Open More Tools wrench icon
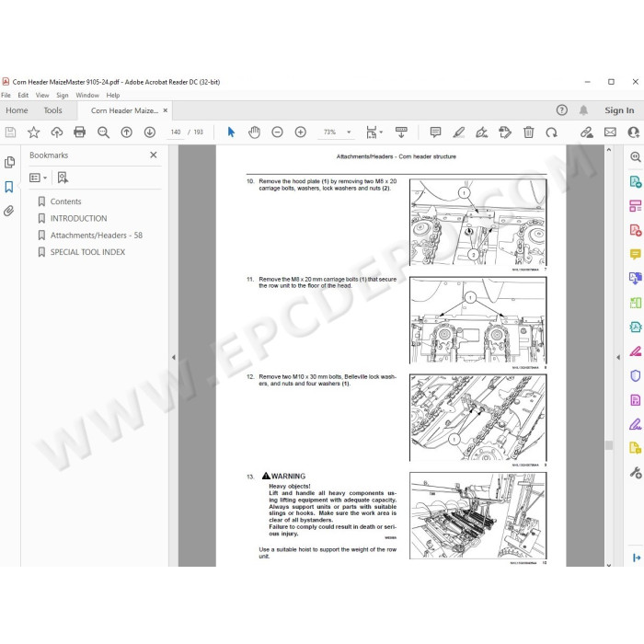Screen dimensions: 644x644 635,473
